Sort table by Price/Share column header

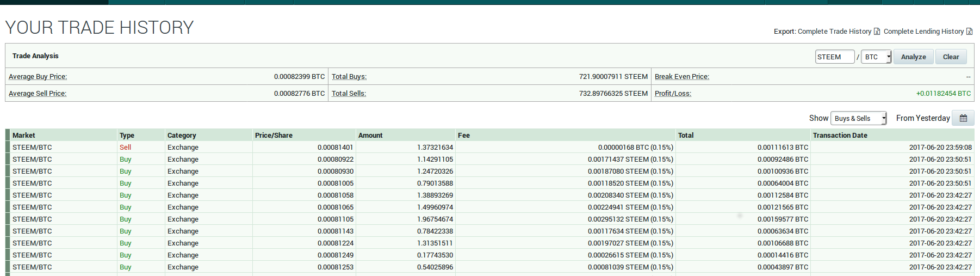tap(274, 135)
